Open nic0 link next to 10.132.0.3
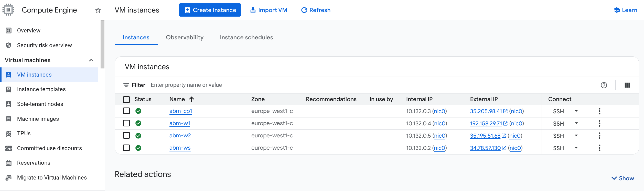The height and width of the screenshot is (191, 644). click(439, 111)
